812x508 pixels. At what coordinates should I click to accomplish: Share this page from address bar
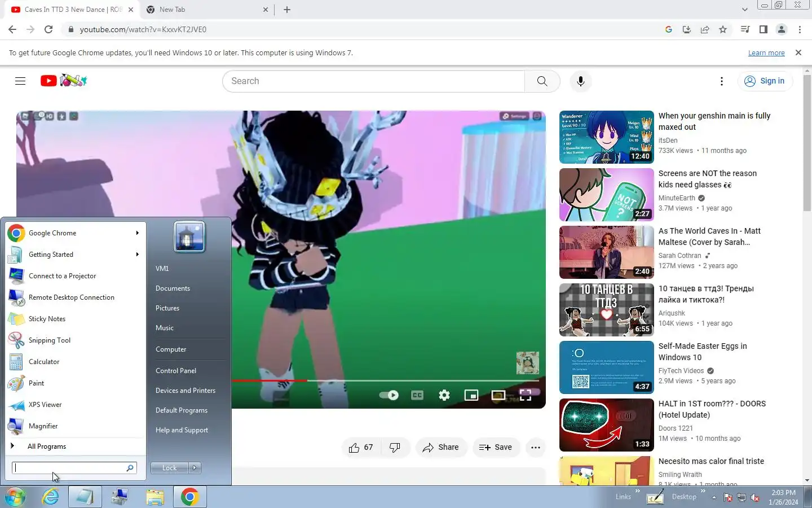point(705,29)
